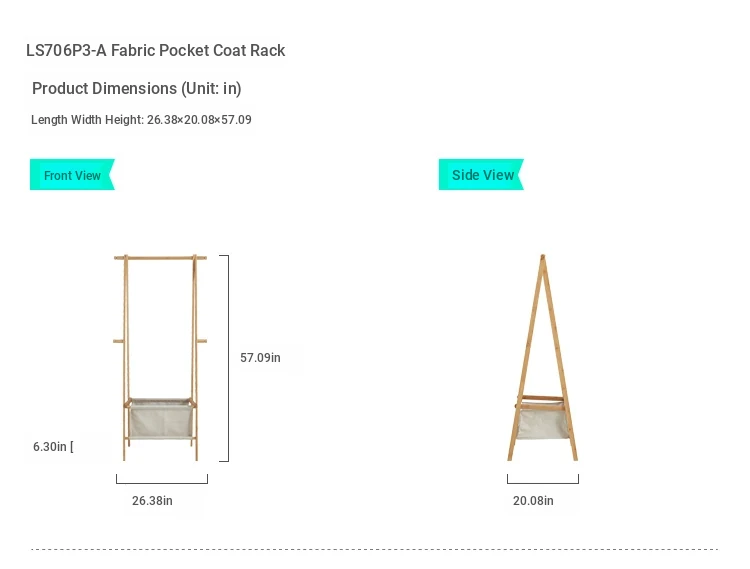
Task: Click the LS706P3-A Fabric Pocket Coat Rack title
Action: [x=155, y=50]
